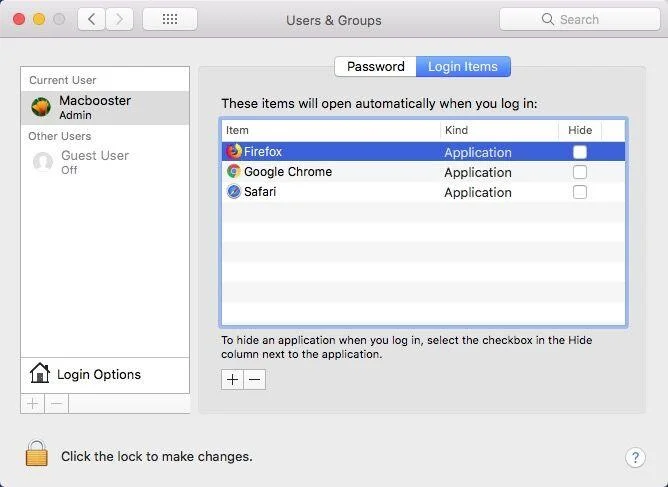Click the lock icon to make changes
Viewport: 668px width, 487px height.
pyautogui.click(x=37, y=453)
